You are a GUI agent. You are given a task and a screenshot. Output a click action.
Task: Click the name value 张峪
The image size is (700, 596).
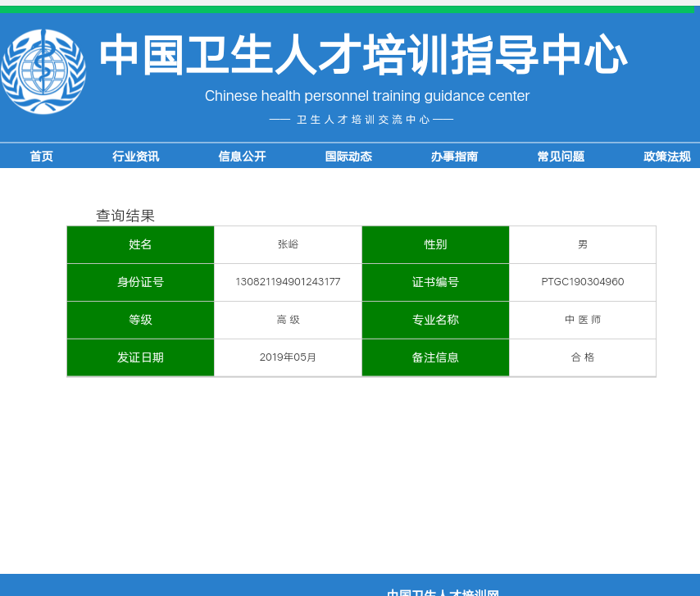click(x=288, y=244)
